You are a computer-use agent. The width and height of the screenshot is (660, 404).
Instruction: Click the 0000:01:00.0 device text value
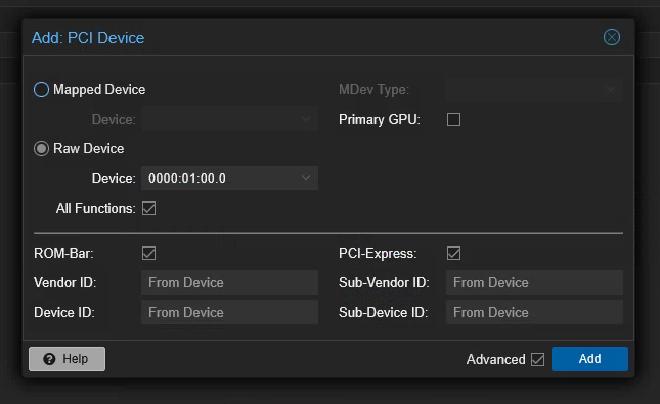(x=187, y=179)
